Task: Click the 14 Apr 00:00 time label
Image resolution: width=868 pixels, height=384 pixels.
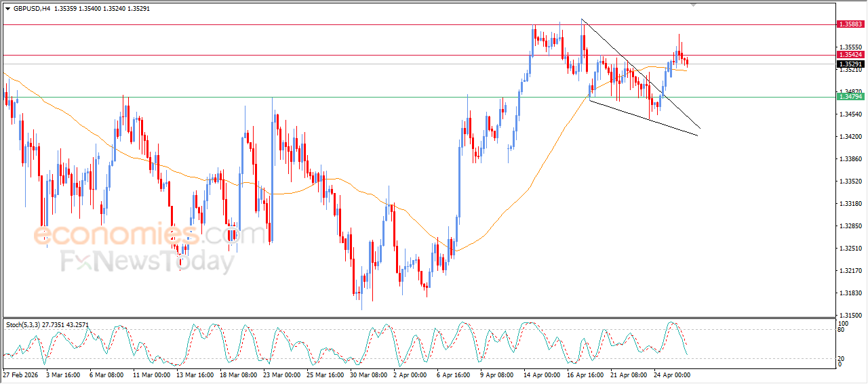Action: 542,375
